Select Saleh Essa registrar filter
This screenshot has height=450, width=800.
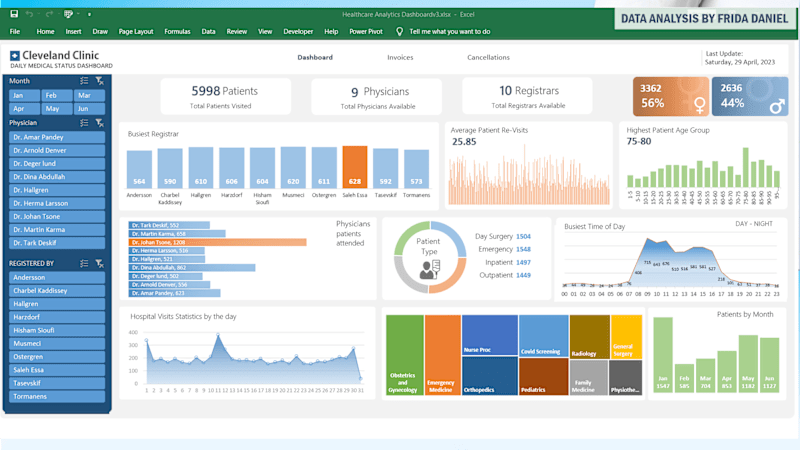(x=57, y=370)
